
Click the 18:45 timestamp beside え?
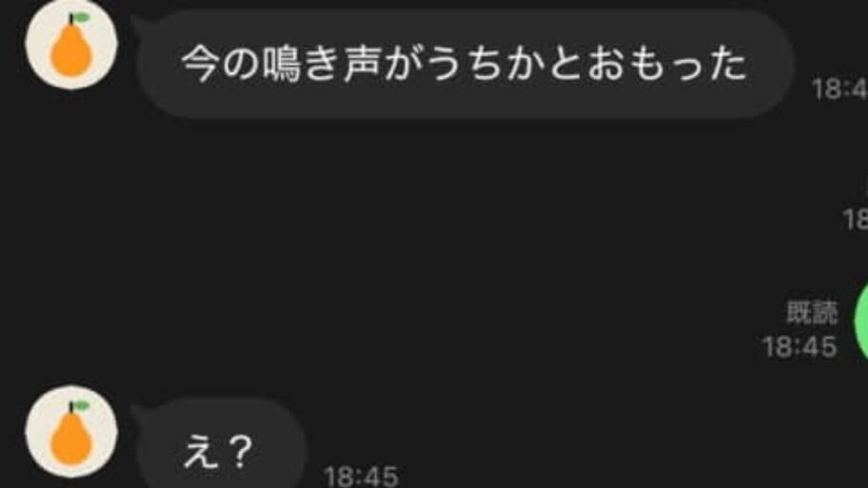click(x=361, y=476)
